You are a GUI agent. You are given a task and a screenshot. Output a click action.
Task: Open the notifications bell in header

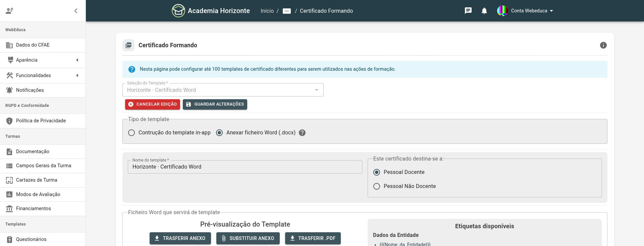(484, 11)
